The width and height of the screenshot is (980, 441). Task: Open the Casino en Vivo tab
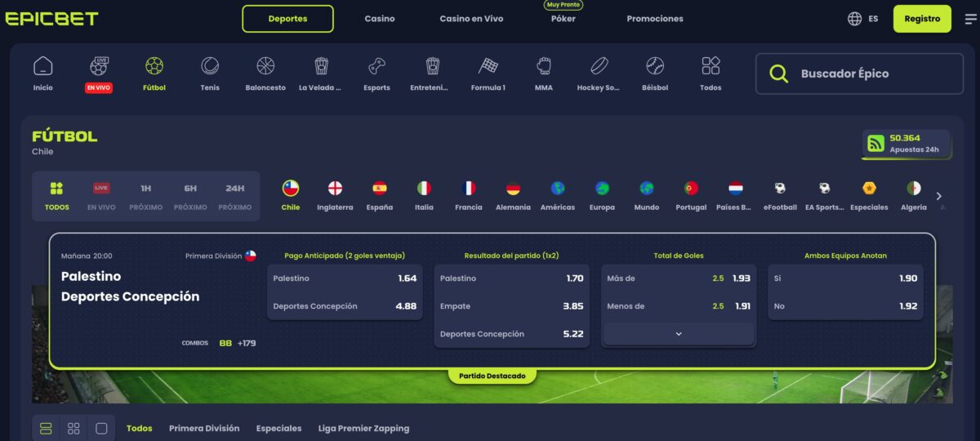pos(471,19)
